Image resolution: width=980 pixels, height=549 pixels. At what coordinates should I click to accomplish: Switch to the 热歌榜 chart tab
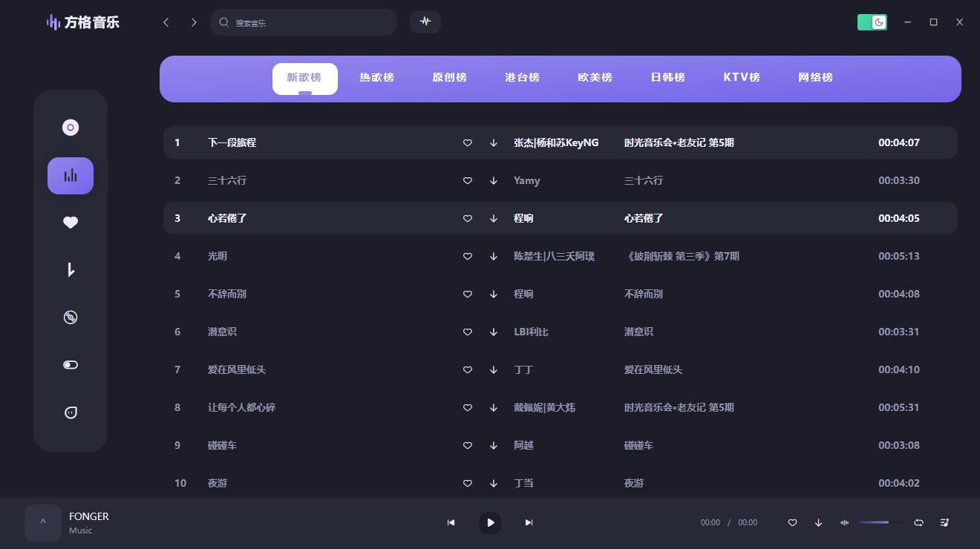376,77
